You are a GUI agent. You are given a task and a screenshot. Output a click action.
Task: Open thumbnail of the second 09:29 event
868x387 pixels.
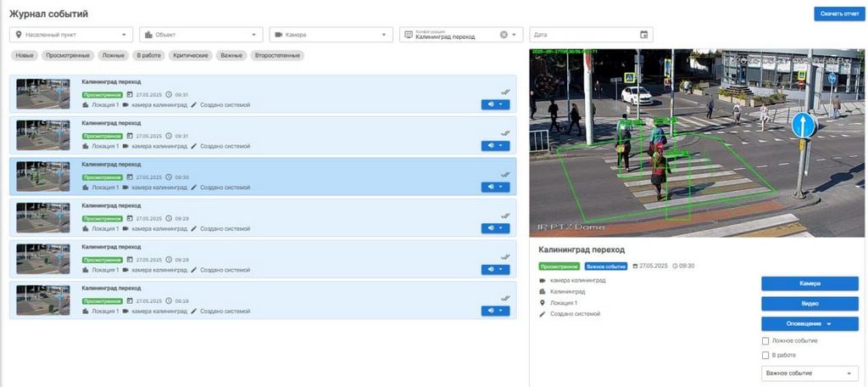click(x=43, y=260)
